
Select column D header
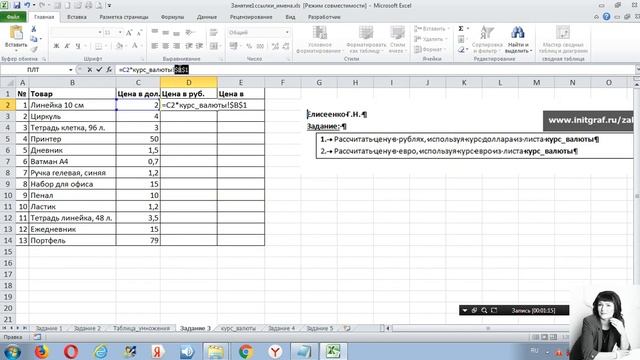tap(189, 82)
